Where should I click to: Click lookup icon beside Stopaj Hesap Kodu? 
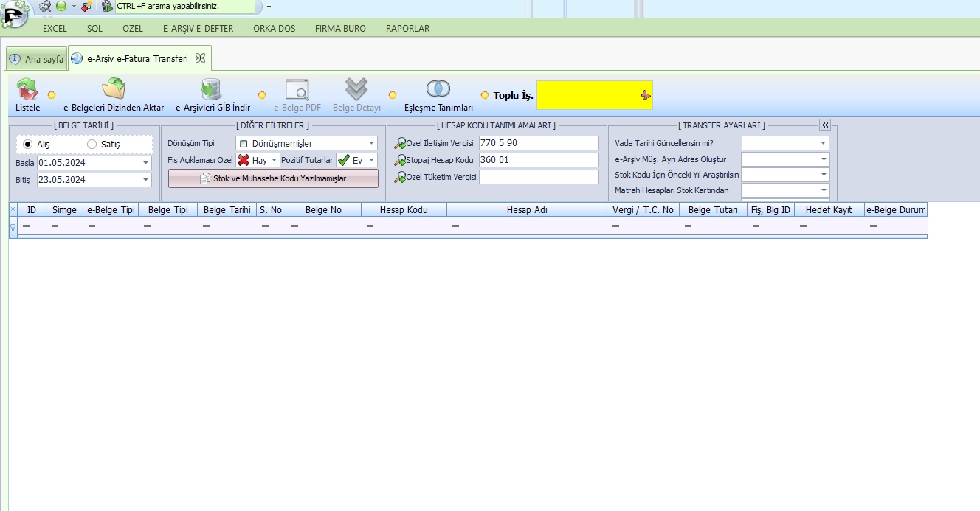click(x=400, y=160)
